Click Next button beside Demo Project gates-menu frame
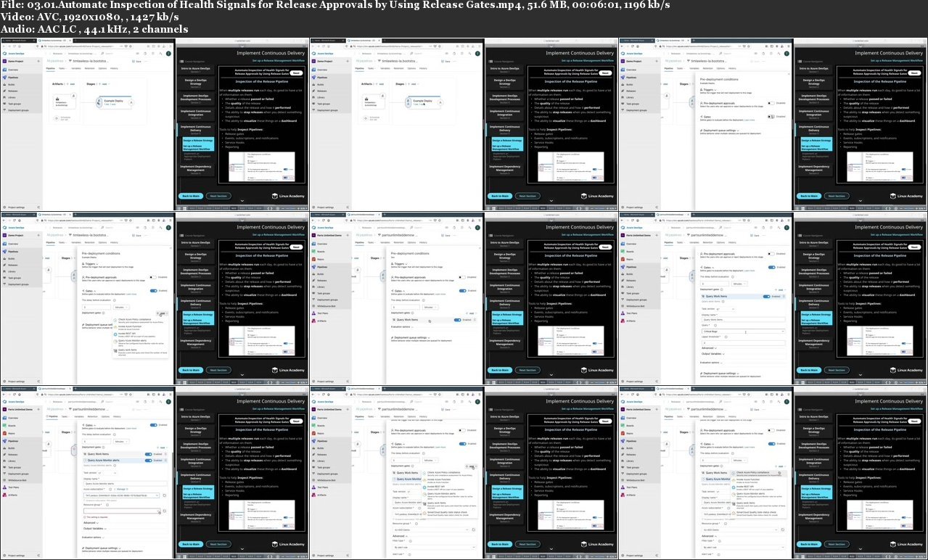This screenshot has width=928, height=560. 296,247
